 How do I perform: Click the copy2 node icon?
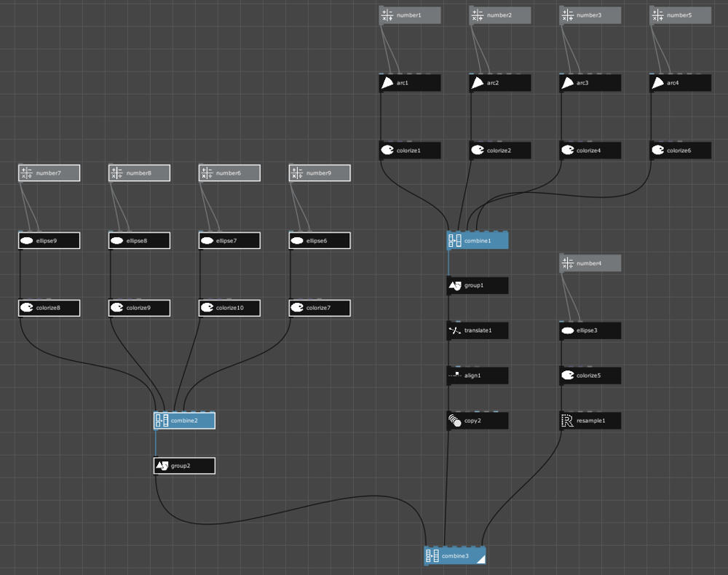455,421
